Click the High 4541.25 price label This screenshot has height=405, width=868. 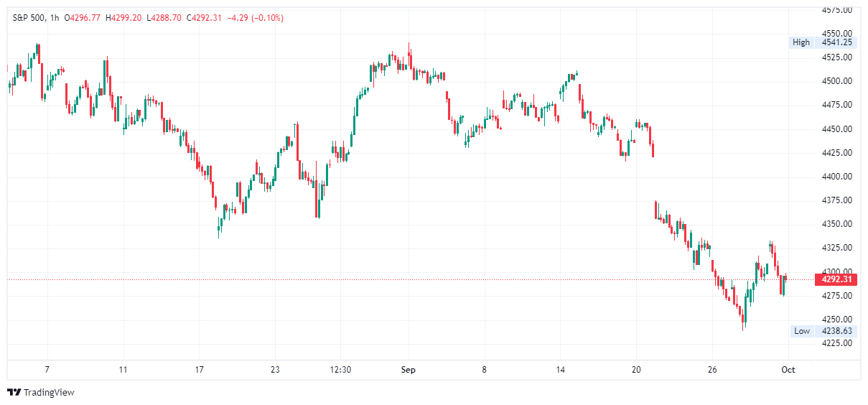[823, 42]
